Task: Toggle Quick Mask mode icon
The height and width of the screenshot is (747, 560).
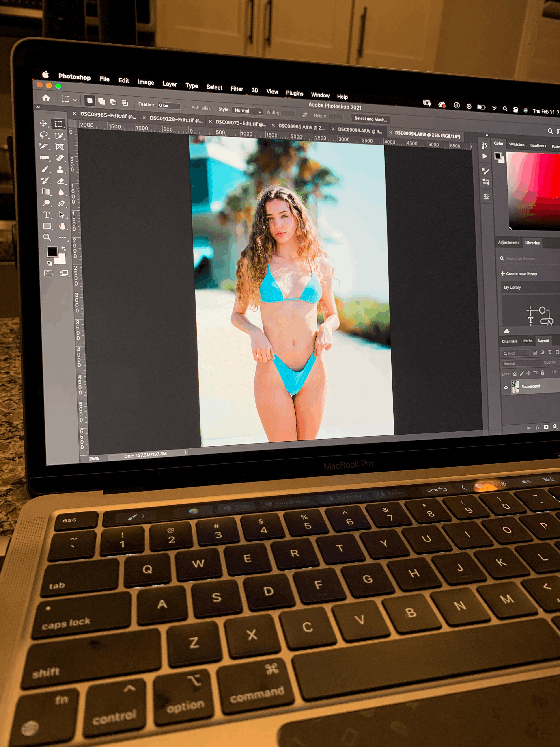Action: pyautogui.click(x=48, y=273)
